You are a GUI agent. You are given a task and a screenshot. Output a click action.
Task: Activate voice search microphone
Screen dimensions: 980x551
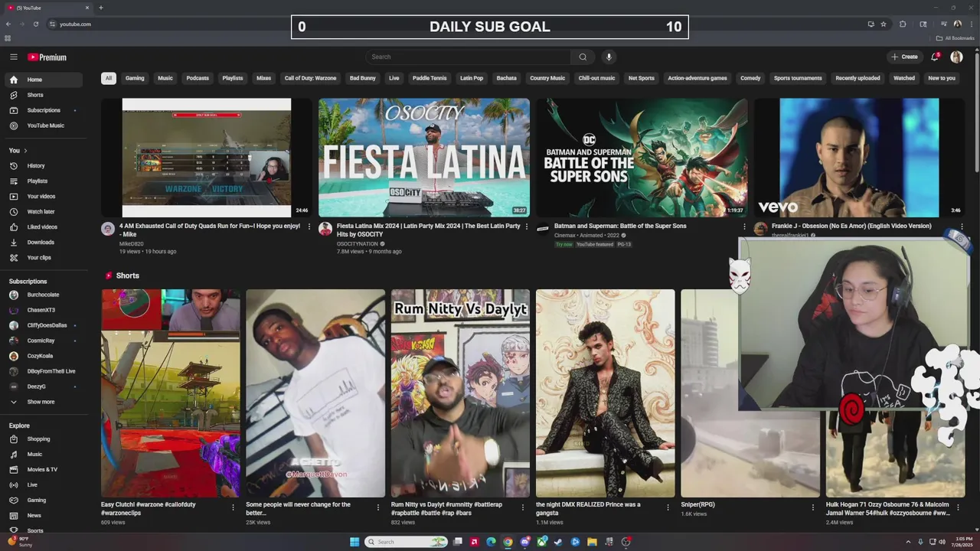click(x=609, y=57)
